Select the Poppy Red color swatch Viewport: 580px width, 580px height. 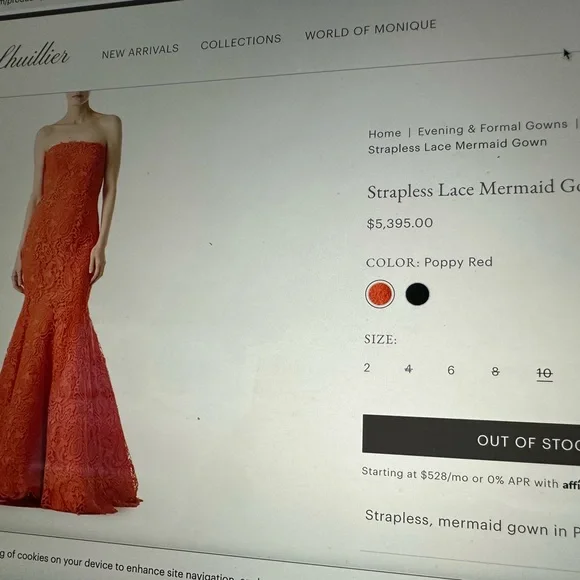(x=380, y=294)
